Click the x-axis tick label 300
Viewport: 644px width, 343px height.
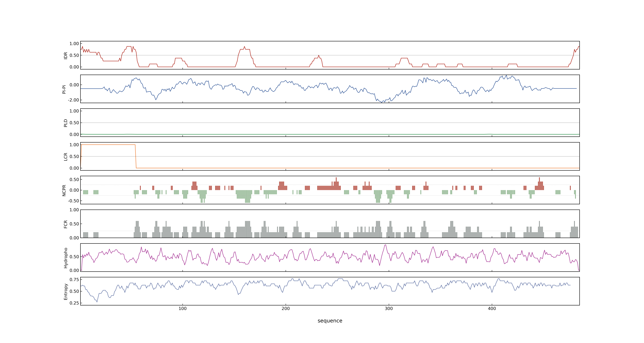[x=389, y=309]
